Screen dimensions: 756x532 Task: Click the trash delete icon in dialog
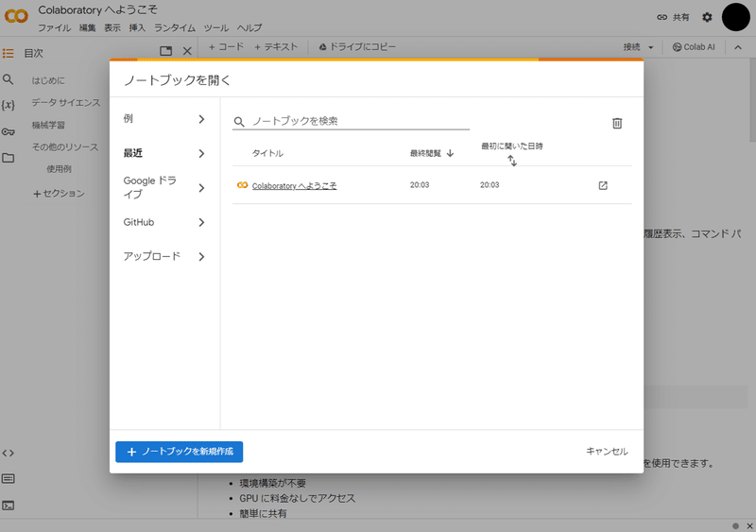pyautogui.click(x=617, y=124)
